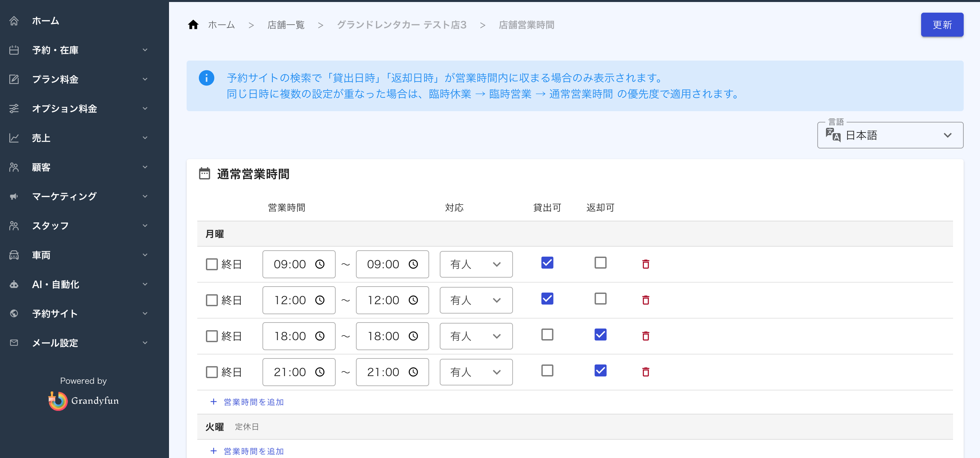The image size is (980, 458).
Task: Click the 車両 car icon
Action: 14,255
